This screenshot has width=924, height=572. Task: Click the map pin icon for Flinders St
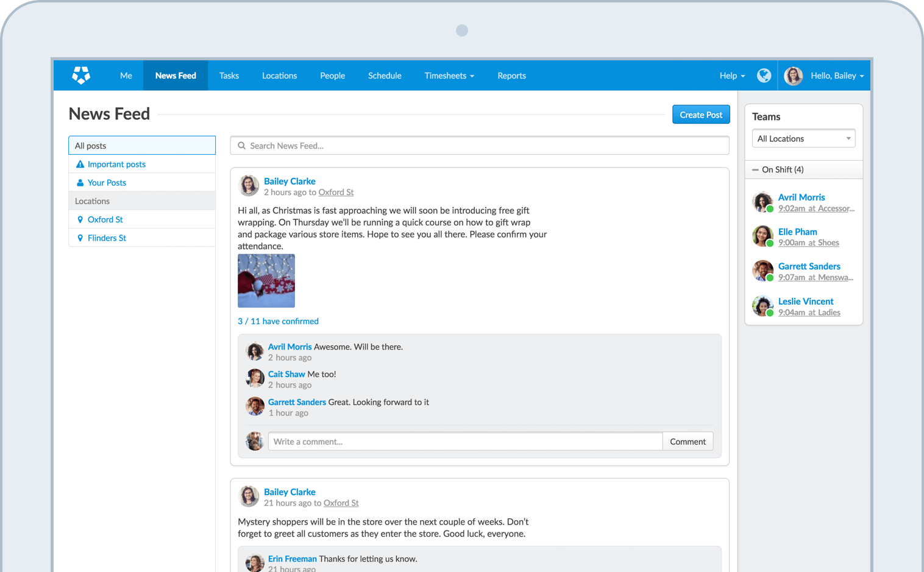(x=80, y=238)
